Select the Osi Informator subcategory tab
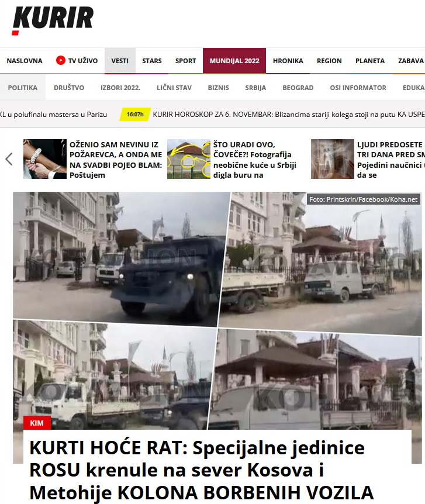This screenshot has width=425, height=504. [358, 88]
